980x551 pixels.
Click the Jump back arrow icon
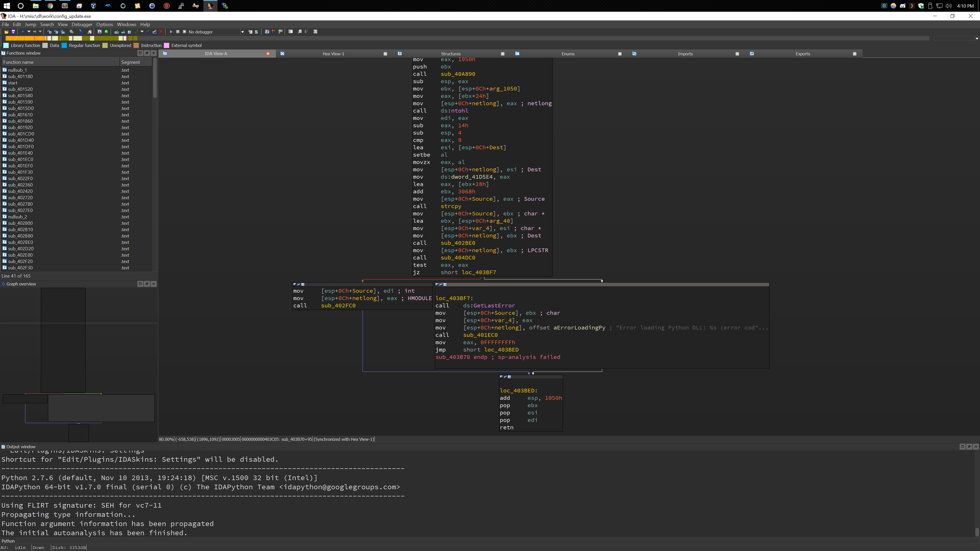pos(23,32)
